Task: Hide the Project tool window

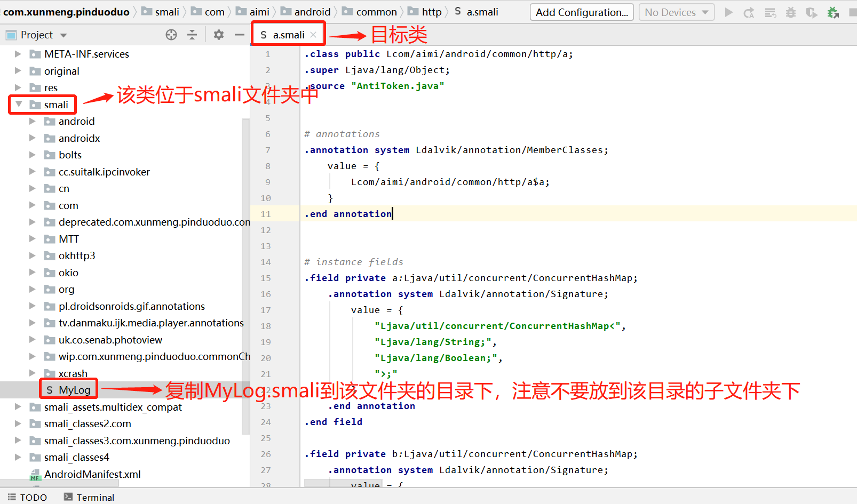Action: [x=239, y=35]
